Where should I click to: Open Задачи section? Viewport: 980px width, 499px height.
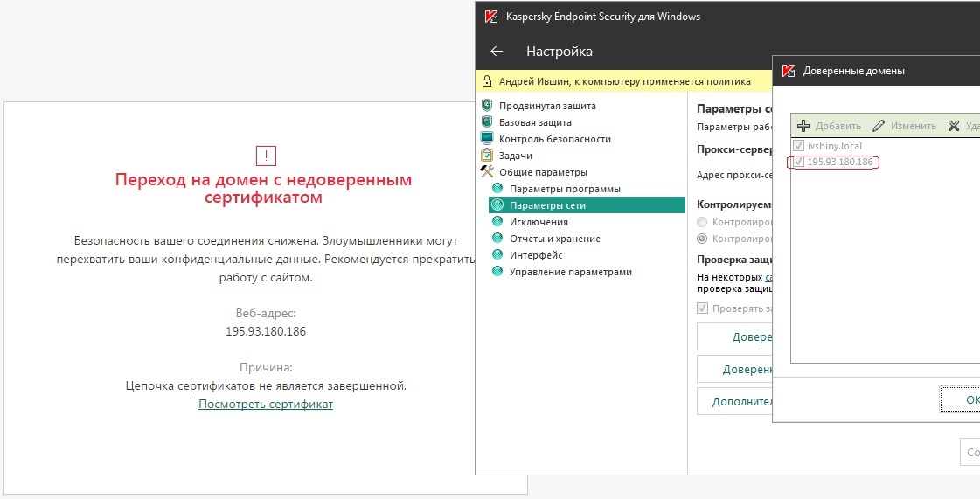(516, 156)
